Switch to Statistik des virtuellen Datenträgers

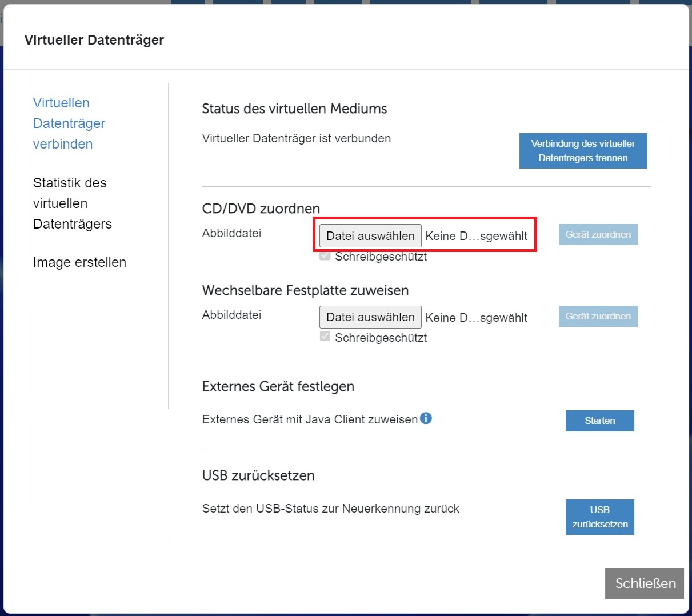(x=72, y=203)
